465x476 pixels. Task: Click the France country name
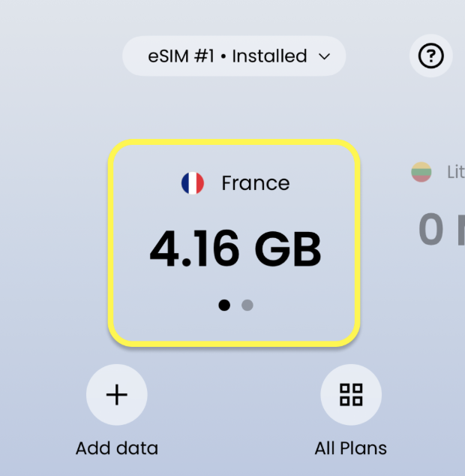pos(255,183)
